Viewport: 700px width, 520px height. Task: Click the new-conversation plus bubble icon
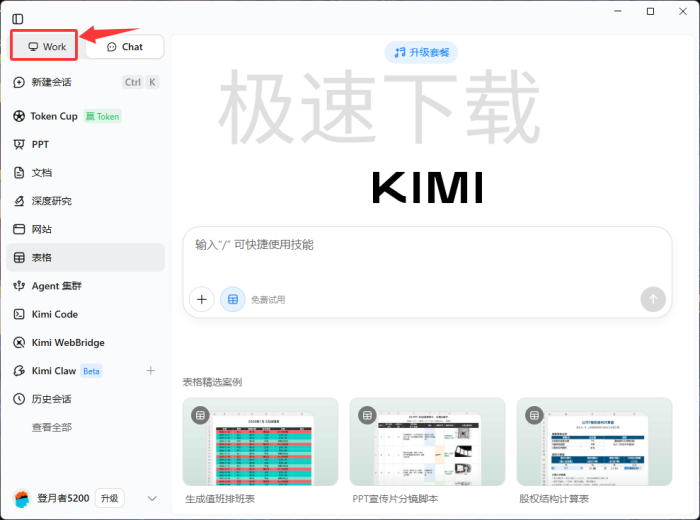[19, 82]
